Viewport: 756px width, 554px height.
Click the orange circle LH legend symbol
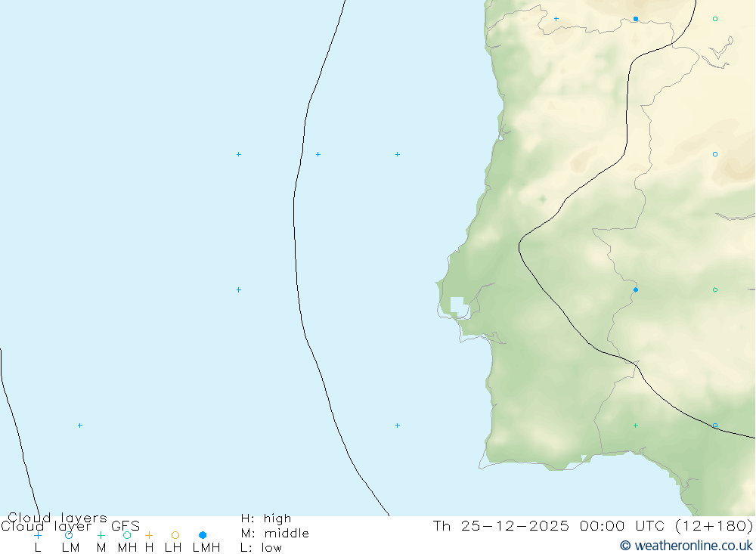tap(175, 535)
